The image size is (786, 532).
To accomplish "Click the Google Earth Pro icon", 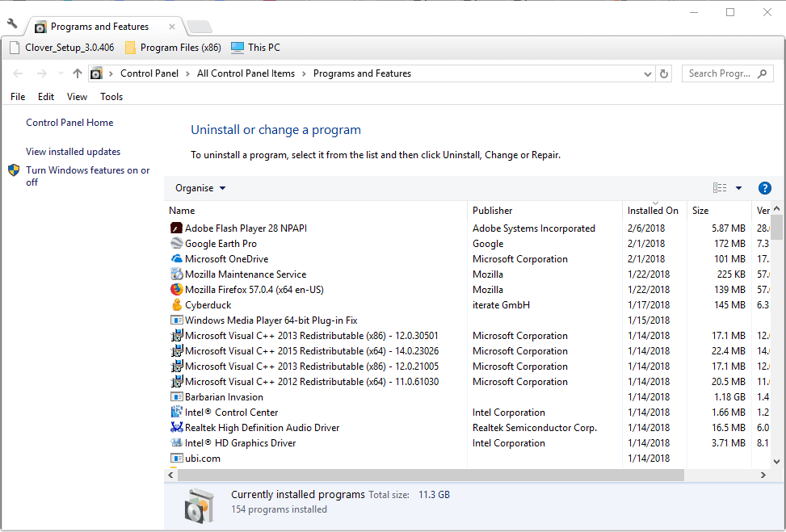I will pos(177,244).
